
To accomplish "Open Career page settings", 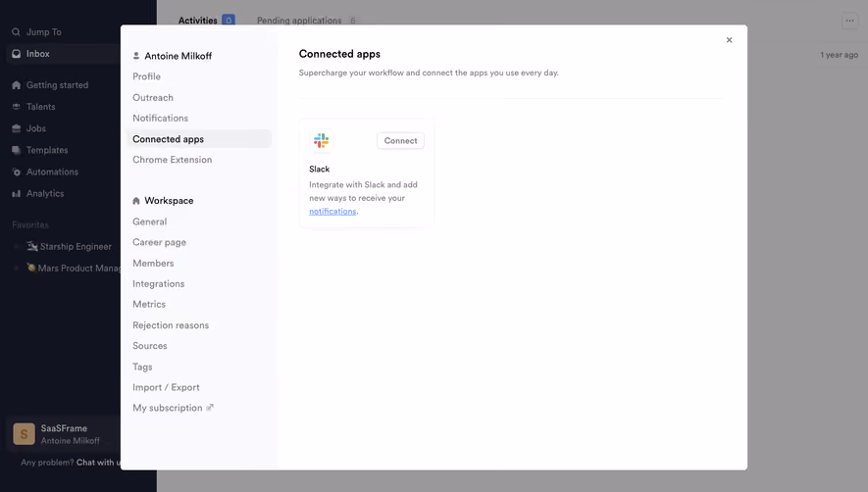I will 160,242.
